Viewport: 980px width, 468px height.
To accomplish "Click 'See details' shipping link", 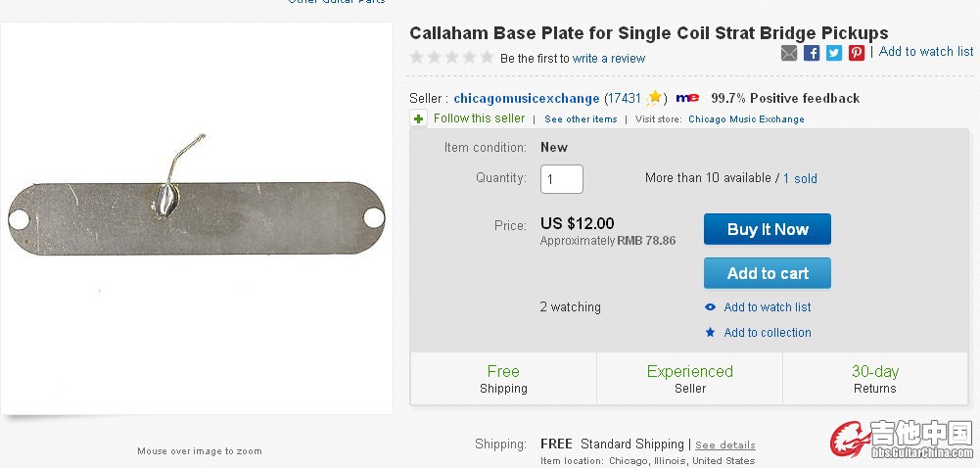I will [x=725, y=445].
